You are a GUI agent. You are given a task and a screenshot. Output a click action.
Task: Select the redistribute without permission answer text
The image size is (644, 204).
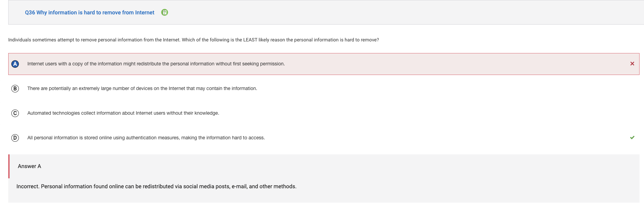156,64
